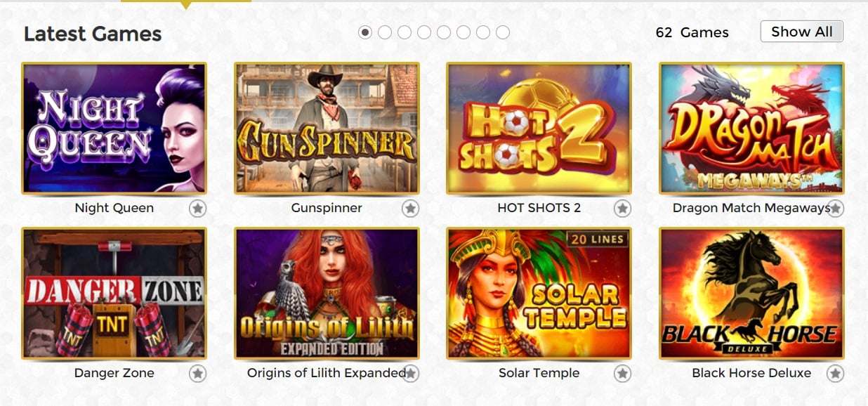Viewport: 868px width, 406px height.
Task: Toggle favorite star for Dragon Match Megaways
Action: (835, 208)
